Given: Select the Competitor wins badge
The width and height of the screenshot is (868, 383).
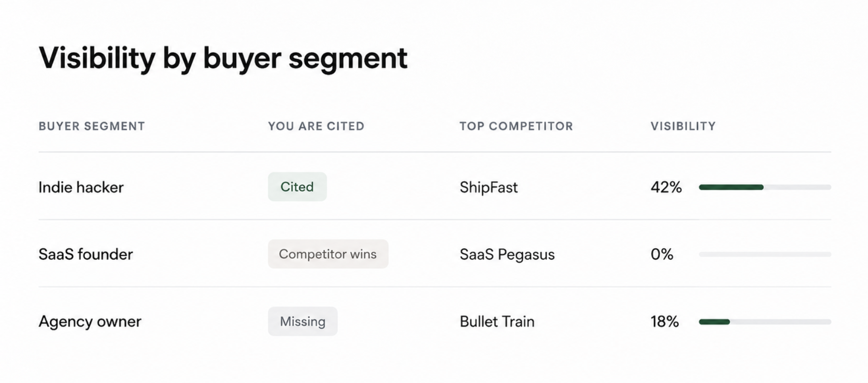Looking at the screenshot, I should (x=328, y=254).
